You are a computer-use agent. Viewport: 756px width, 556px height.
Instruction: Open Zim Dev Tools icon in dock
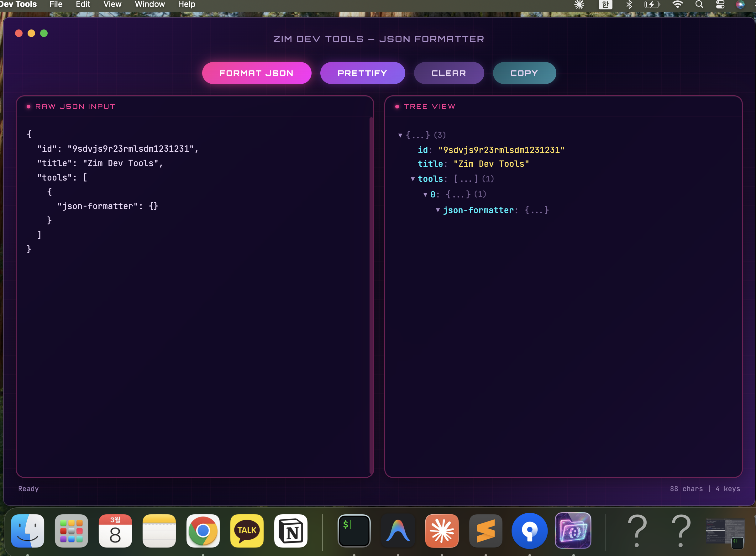click(573, 530)
